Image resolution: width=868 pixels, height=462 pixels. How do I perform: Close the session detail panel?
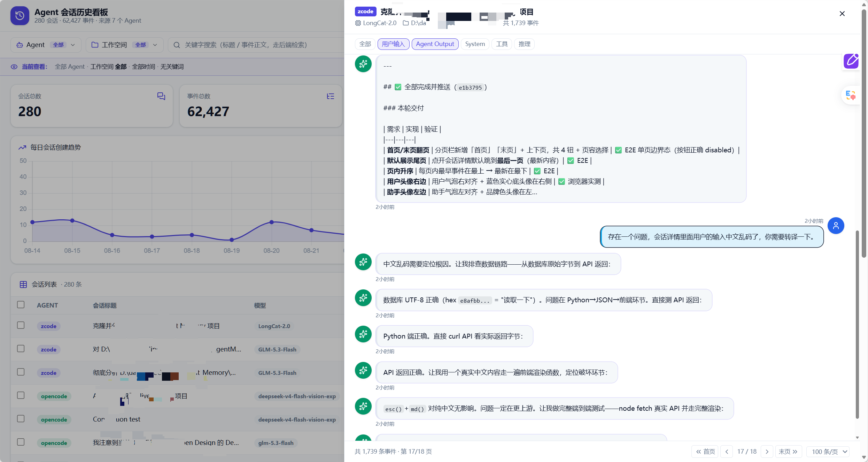click(x=842, y=14)
